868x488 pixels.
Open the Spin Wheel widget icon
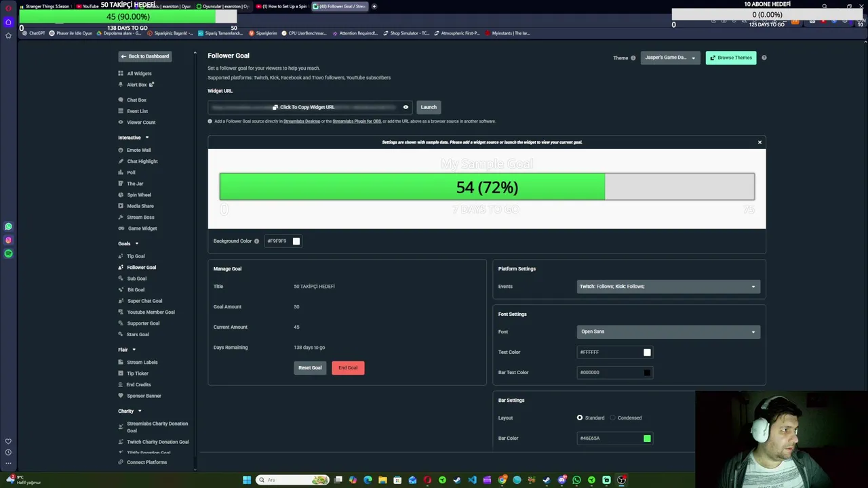point(121,195)
